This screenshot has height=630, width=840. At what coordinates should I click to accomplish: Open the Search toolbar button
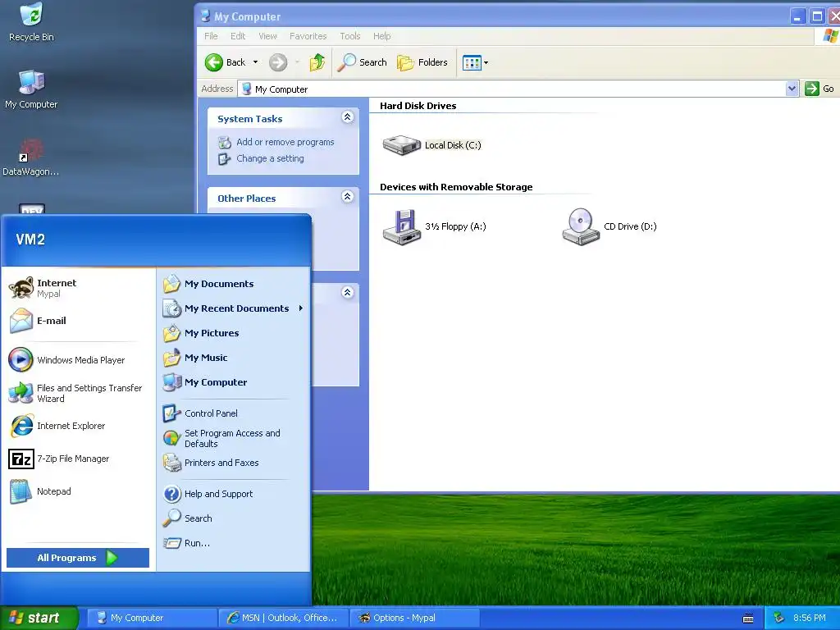tap(362, 62)
